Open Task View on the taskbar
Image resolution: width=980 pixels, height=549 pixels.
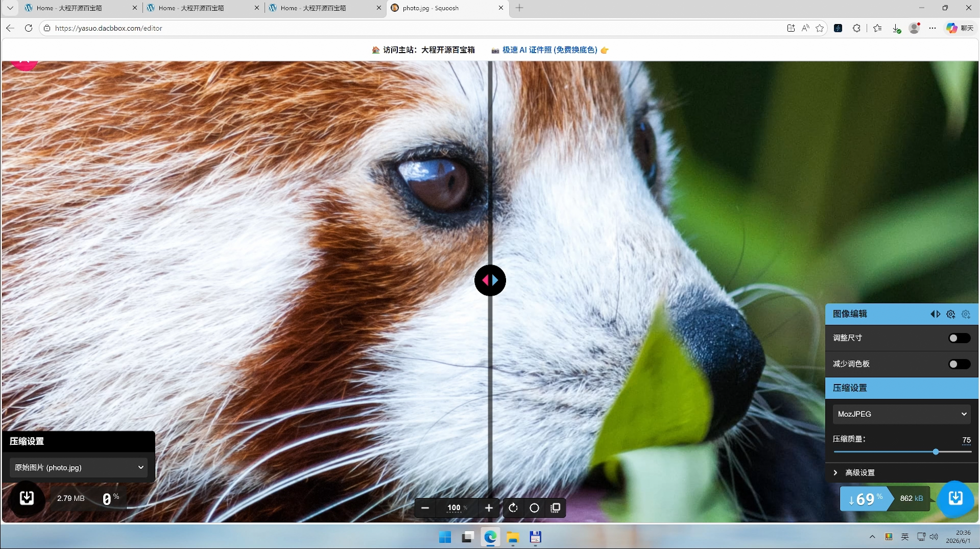[x=468, y=537]
